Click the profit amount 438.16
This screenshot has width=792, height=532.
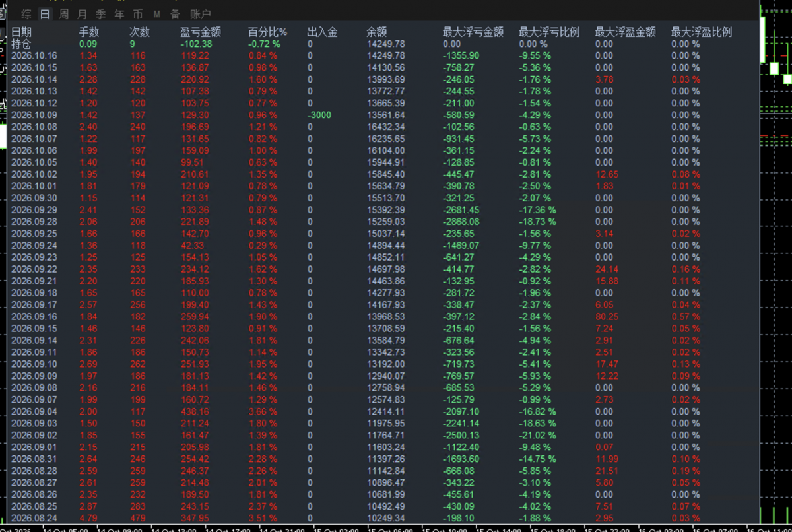click(x=195, y=412)
